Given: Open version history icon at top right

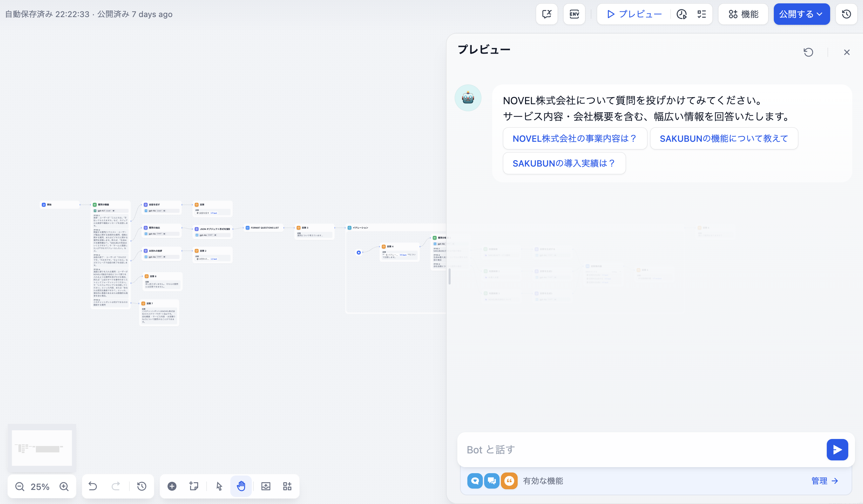Looking at the screenshot, I should click(x=846, y=14).
